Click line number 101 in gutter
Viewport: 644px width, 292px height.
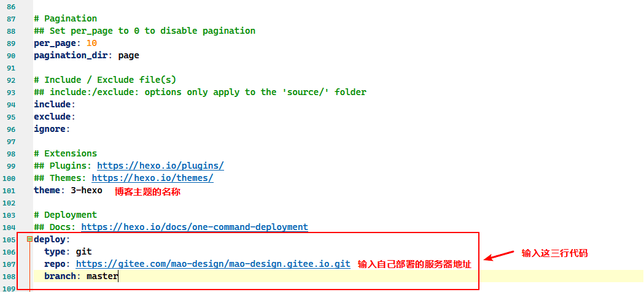(x=9, y=191)
